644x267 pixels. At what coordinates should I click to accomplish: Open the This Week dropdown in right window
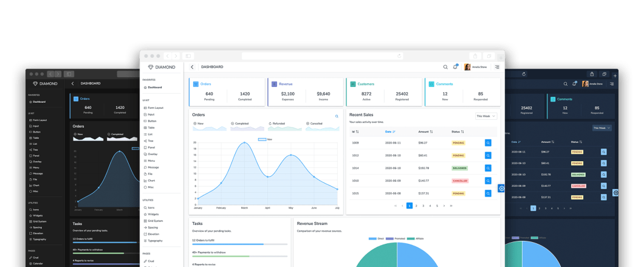pyautogui.click(x=601, y=128)
